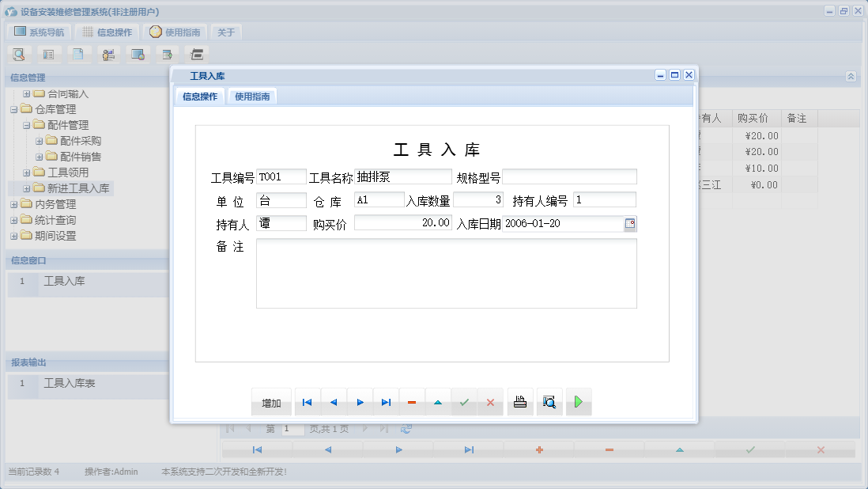Viewport: 868px width, 489px height.
Task: Open print preview in the 工具入库 dialog
Action: click(549, 402)
